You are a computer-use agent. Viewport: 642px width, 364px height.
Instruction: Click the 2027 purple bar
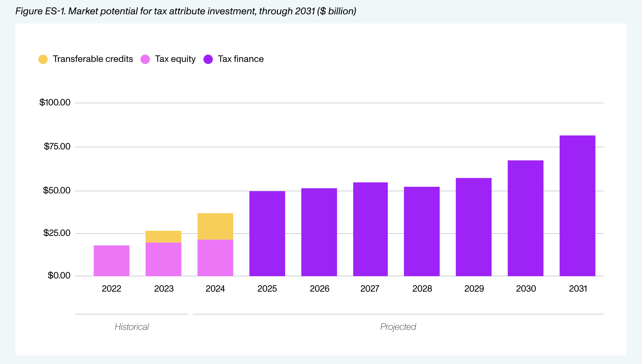pos(370,229)
